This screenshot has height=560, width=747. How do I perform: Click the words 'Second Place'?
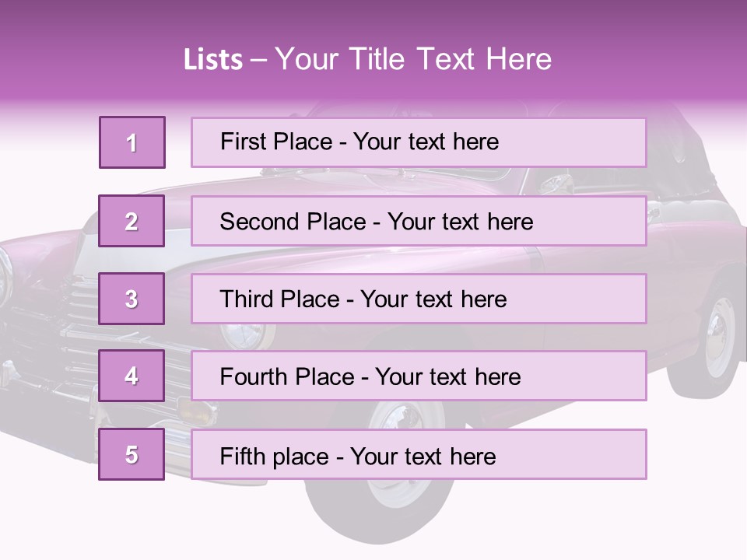pyautogui.click(x=293, y=222)
